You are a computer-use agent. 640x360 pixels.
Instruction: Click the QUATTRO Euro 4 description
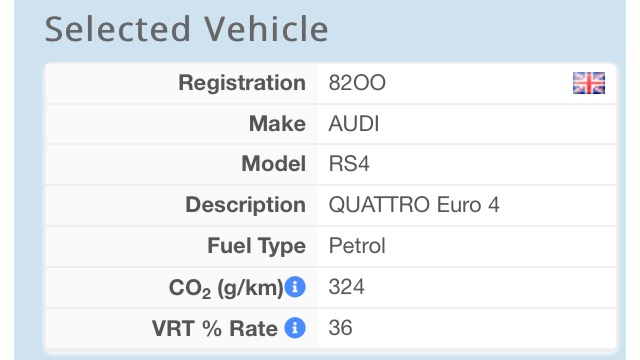[x=414, y=205]
